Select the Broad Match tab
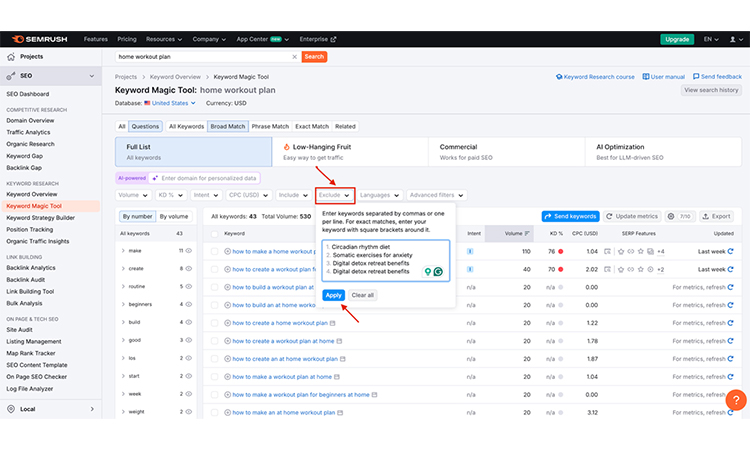750x450 pixels. tap(228, 126)
